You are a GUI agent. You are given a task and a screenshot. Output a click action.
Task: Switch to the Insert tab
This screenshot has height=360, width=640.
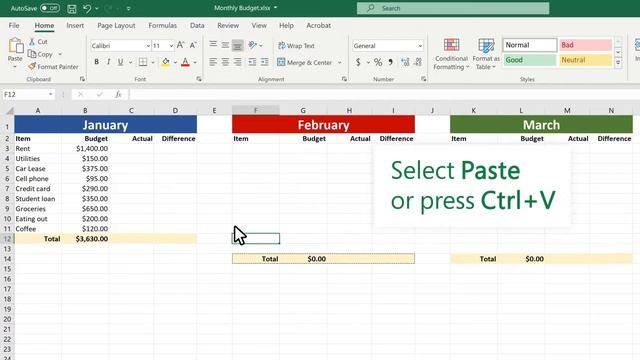[x=75, y=25]
